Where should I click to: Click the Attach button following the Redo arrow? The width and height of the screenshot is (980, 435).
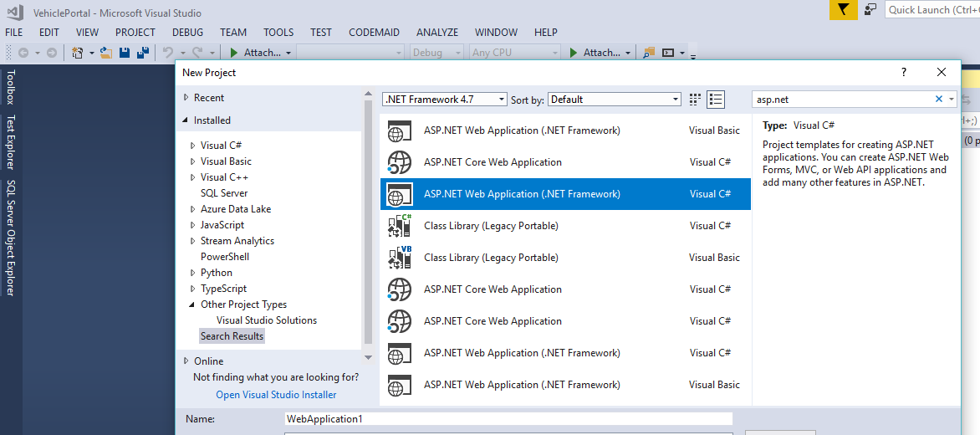click(x=261, y=53)
